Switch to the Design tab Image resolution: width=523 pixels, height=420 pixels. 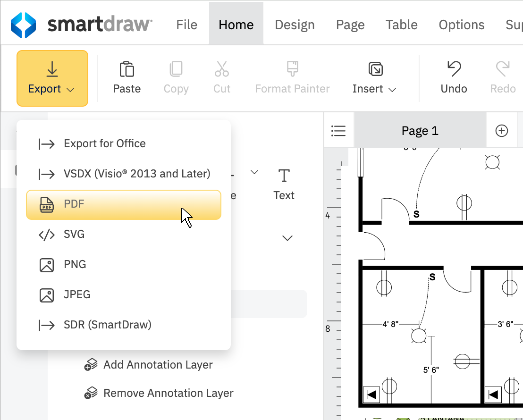pyautogui.click(x=295, y=25)
